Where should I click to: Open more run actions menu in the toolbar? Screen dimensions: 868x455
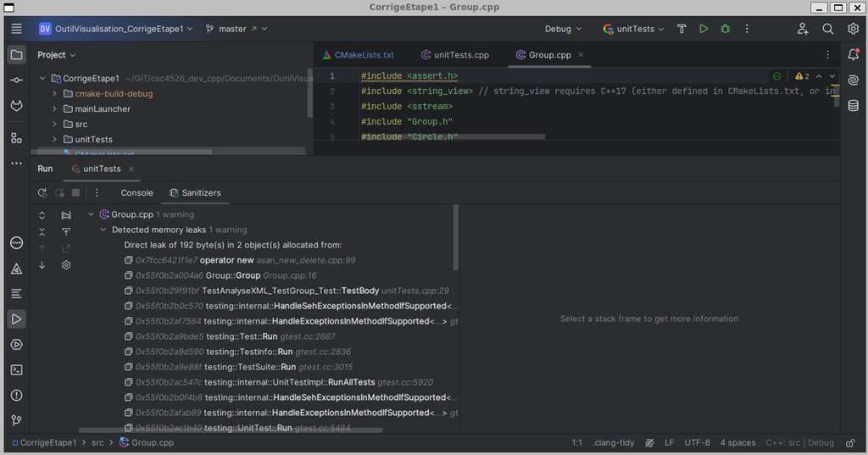click(x=747, y=29)
